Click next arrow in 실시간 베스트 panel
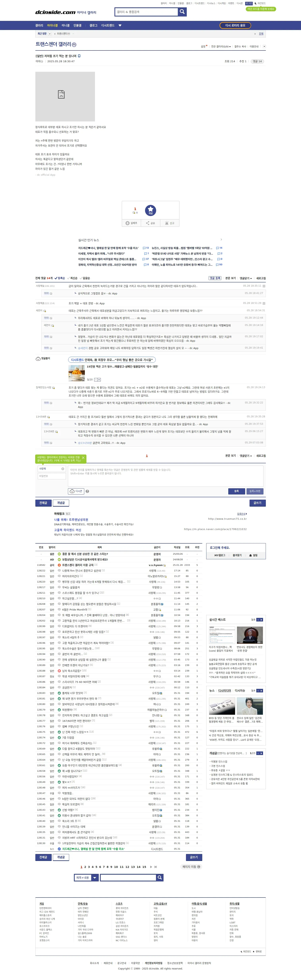 point(261,620)
